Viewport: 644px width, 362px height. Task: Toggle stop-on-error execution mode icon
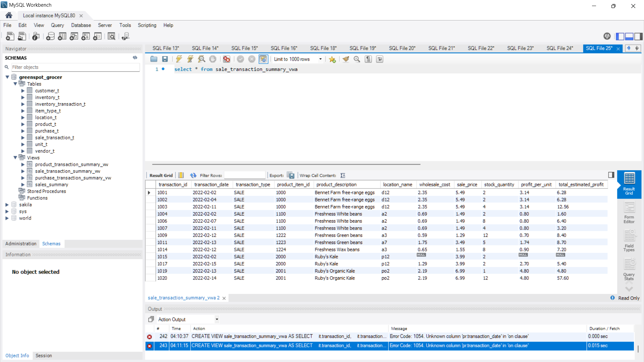(227, 59)
